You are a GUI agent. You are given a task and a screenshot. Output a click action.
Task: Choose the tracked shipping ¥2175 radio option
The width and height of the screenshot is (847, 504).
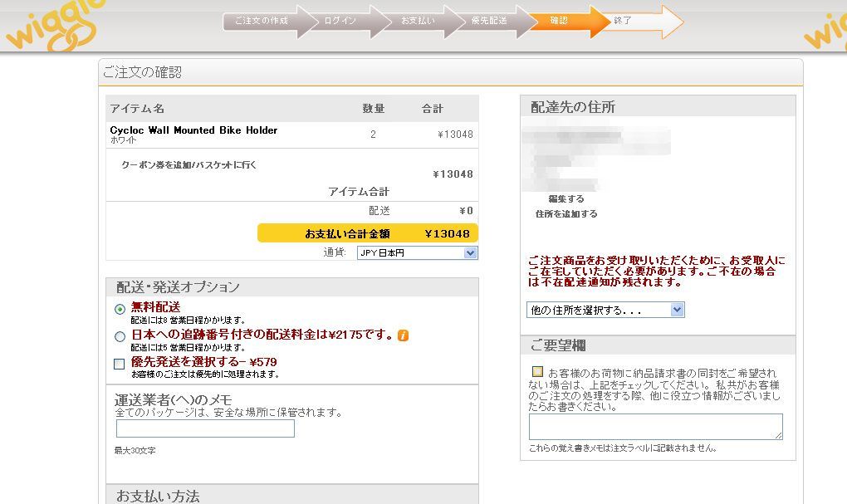[120, 336]
